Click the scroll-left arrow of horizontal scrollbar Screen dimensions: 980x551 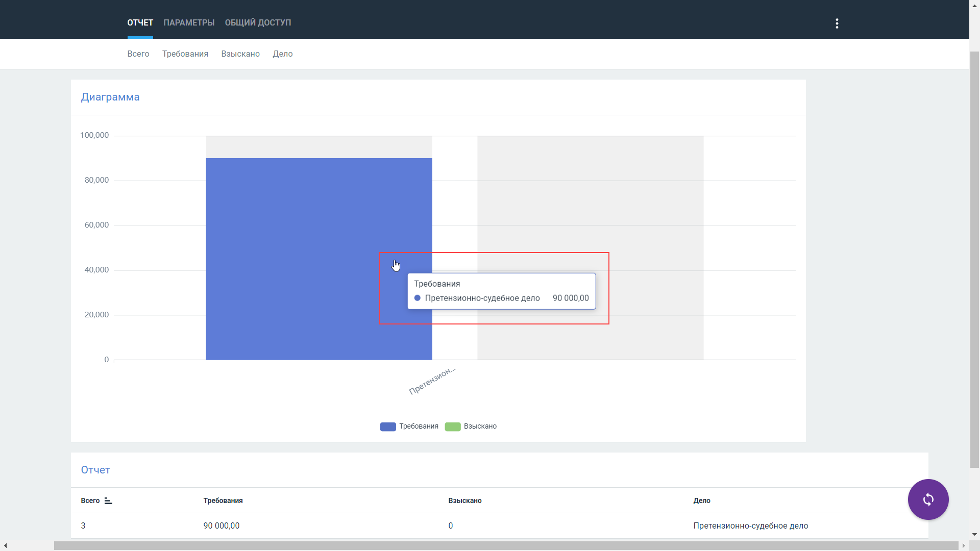[x=5, y=545]
